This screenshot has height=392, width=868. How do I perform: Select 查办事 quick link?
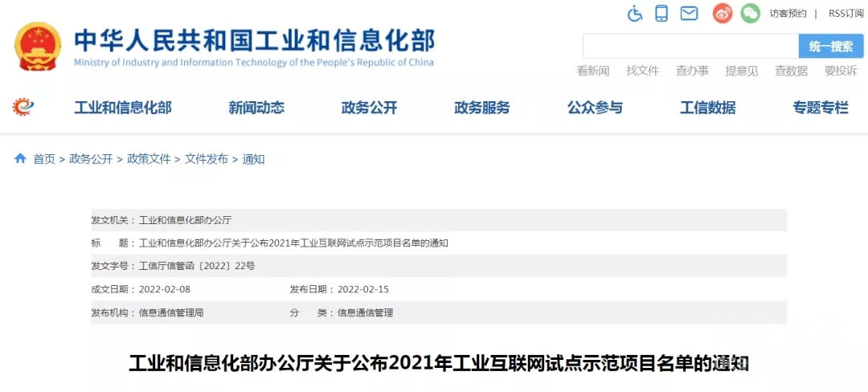pos(692,71)
